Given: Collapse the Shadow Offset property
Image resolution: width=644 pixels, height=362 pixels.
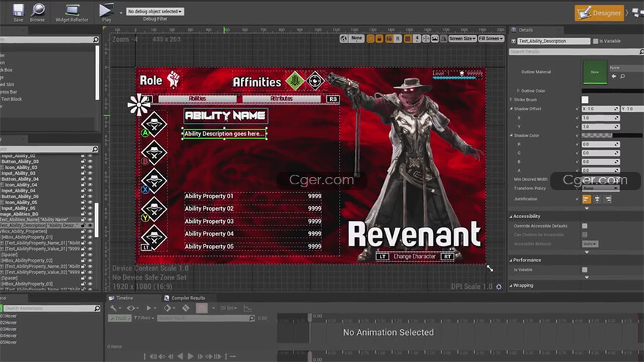Looking at the screenshot, I should coord(512,109).
